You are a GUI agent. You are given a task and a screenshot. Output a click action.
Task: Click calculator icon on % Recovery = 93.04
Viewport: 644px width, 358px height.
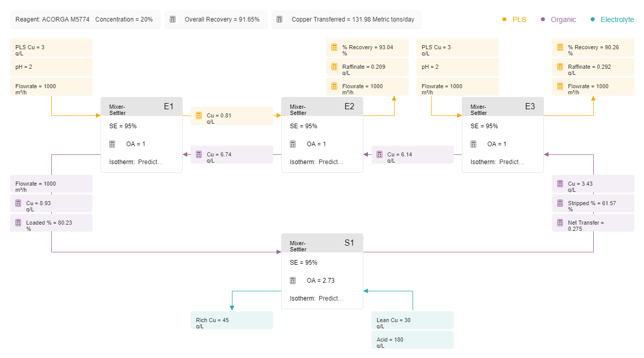tap(335, 47)
